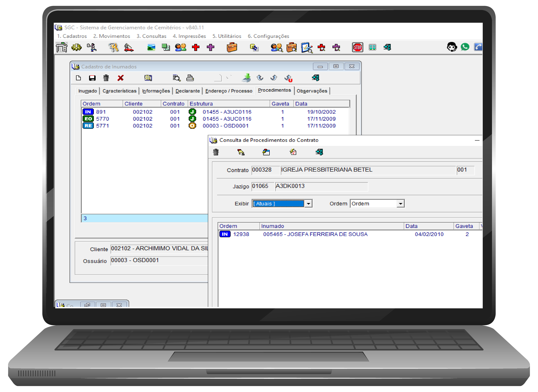Switch to the Endereço / Processo tab
Image resolution: width=538 pixels, height=392 pixels.
(x=229, y=91)
